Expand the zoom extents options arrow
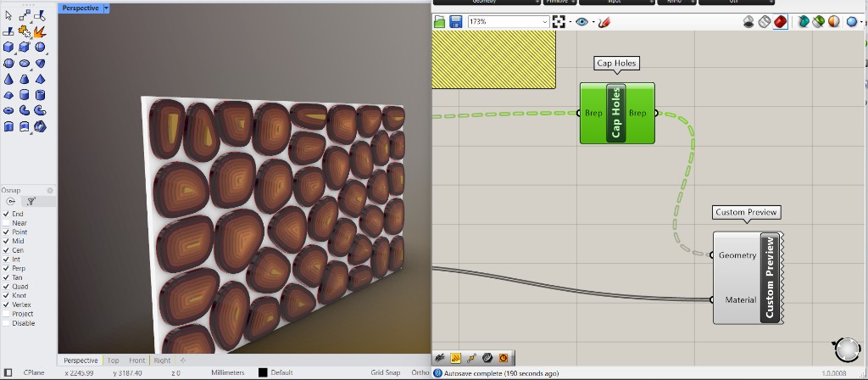The height and width of the screenshot is (380, 868). coord(570,22)
